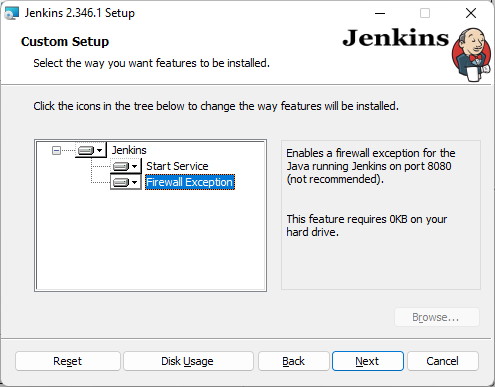
Task: Click the Jenkins installer icon in title bar
Action: pyautogui.click(x=11, y=13)
